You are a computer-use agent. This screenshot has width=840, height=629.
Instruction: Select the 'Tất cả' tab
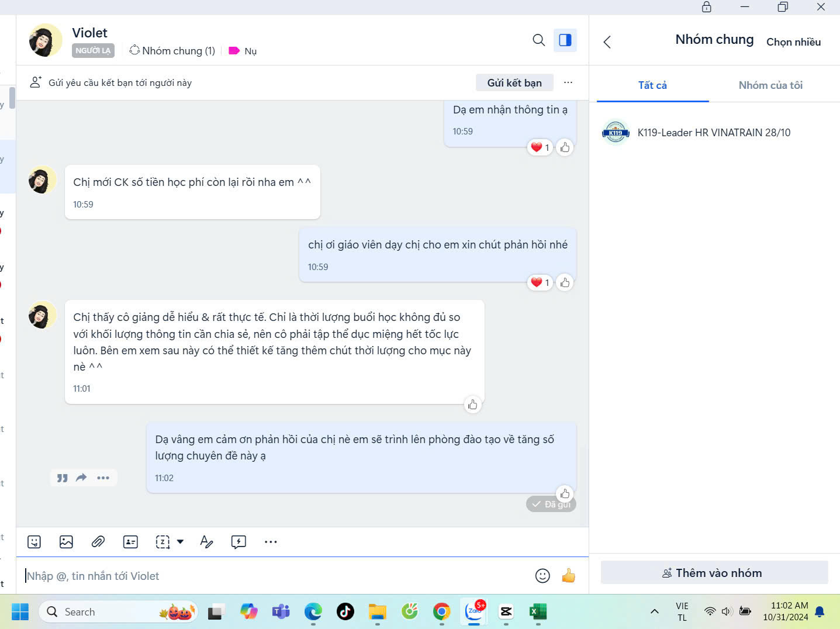tap(652, 85)
